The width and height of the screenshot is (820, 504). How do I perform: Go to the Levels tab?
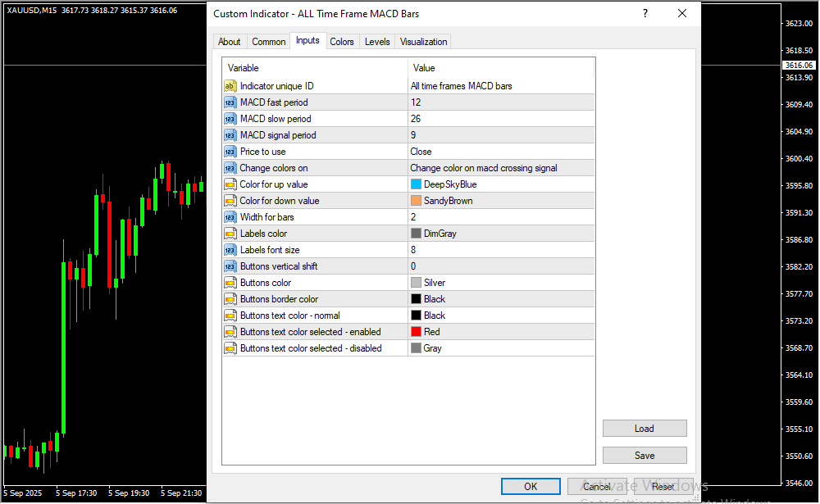tap(377, 42)
